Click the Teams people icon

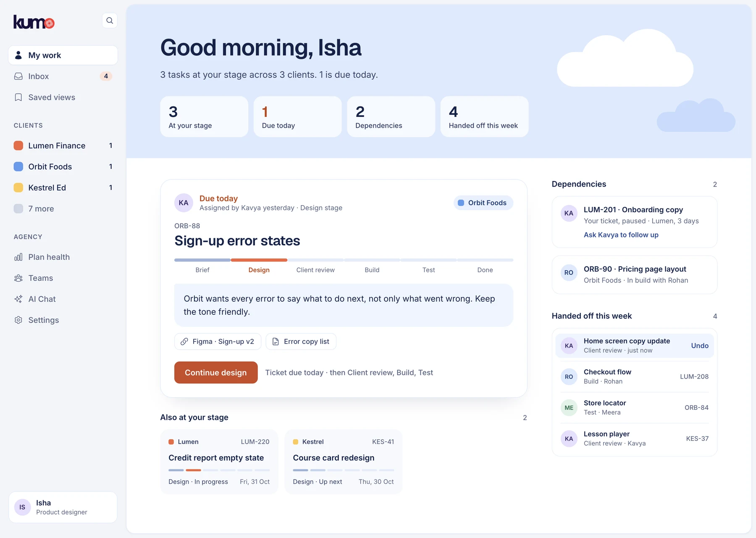(18, 278)
